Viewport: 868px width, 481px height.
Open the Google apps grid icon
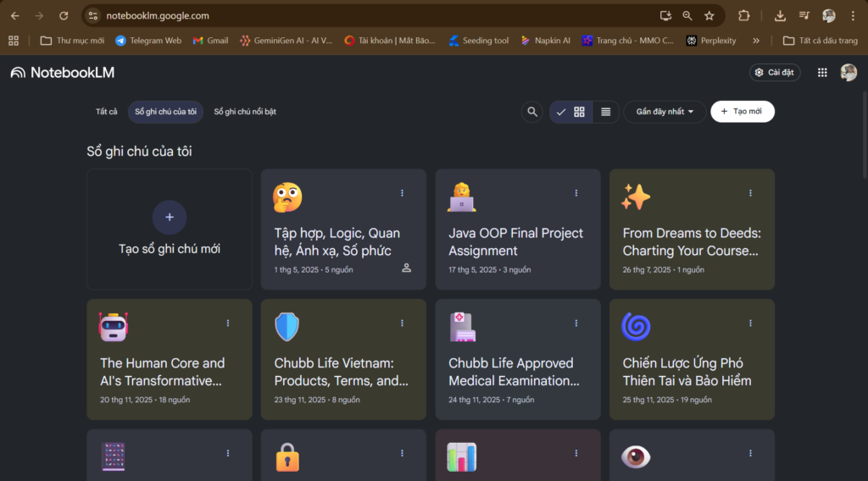(821, 73)
